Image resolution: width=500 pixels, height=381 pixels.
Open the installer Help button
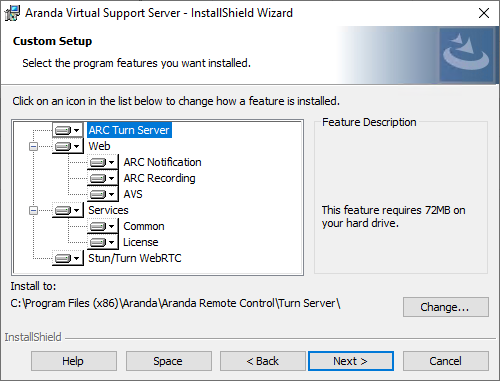(74, 361)
